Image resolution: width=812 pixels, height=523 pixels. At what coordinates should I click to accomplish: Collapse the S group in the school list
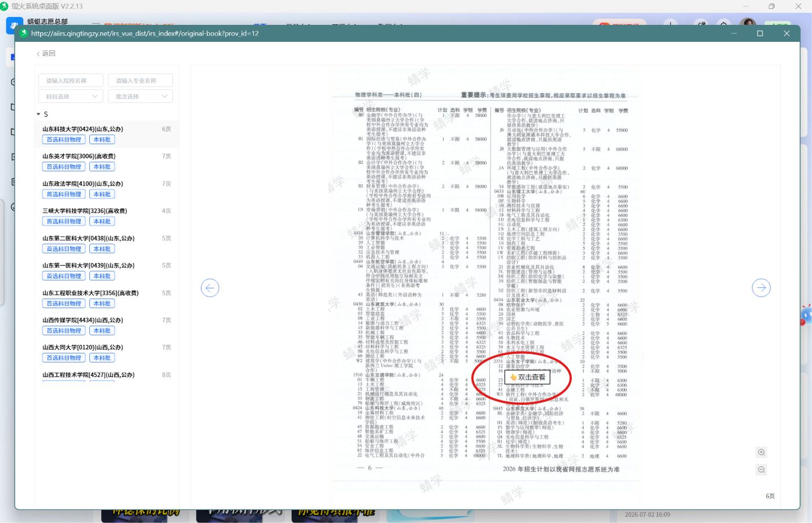[x=38, y=114]
